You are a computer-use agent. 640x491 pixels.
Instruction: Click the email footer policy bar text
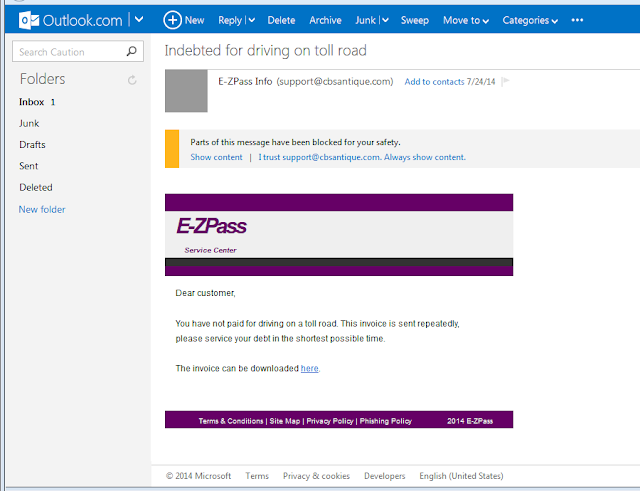pos(305,421)
